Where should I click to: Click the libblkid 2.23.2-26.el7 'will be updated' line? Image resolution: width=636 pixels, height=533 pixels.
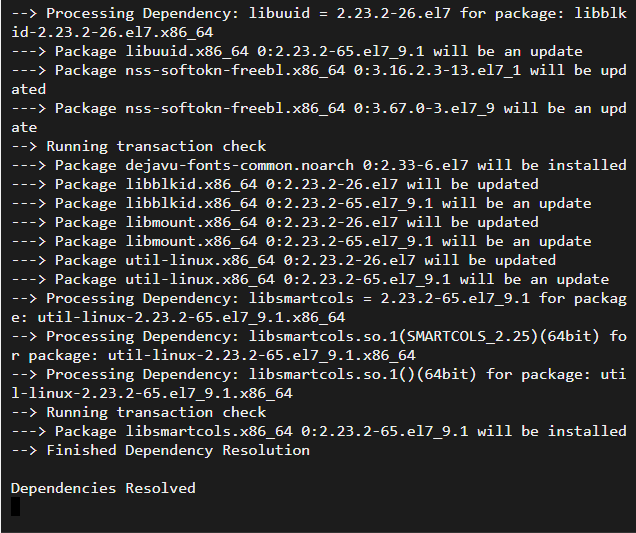(275, 185)
